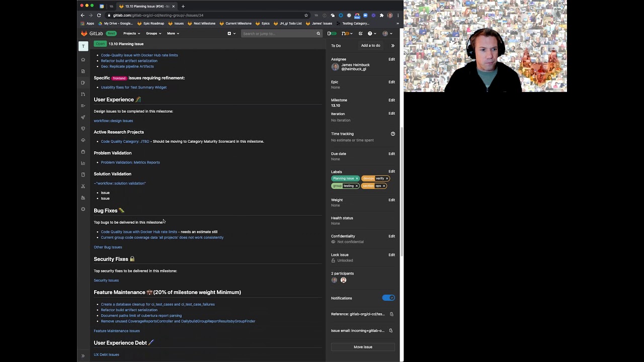Open Projects dropdown menu
644x362 pixels.
click(x=132, y=34)
